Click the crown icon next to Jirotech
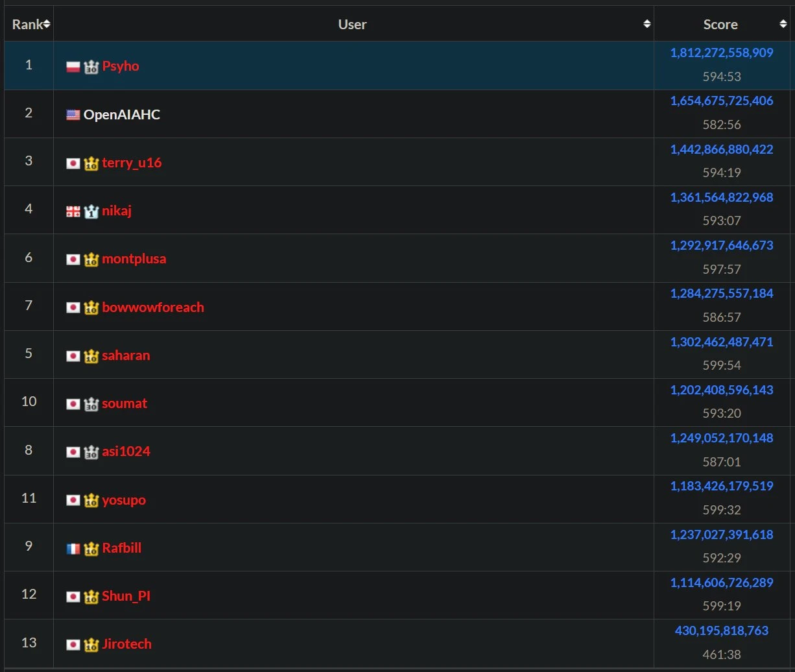Screen dimensions: 795x672 tap(91, 643)
